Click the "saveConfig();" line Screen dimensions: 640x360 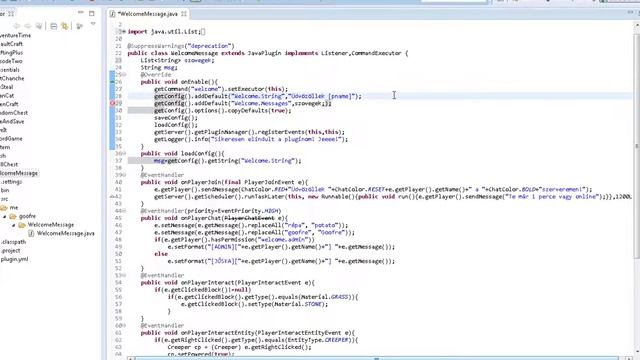point(176,118)
